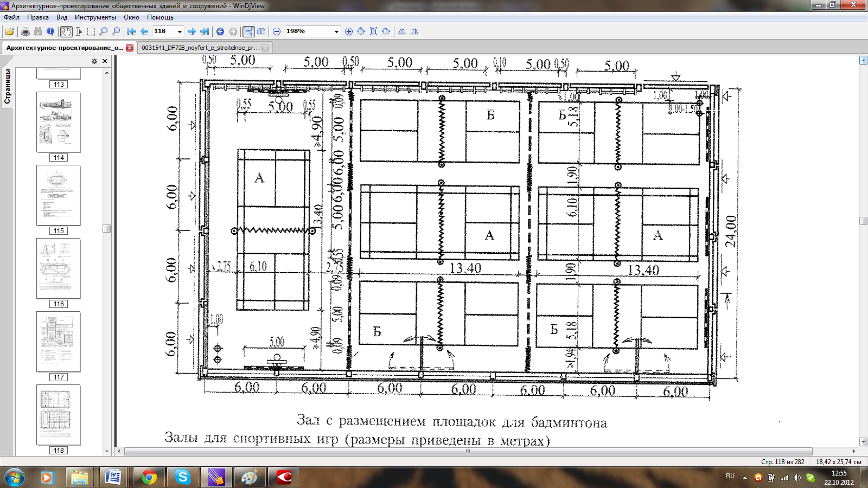Rotate the page left
This screenshot has width=868, height=488.
[x=402, y=31]
